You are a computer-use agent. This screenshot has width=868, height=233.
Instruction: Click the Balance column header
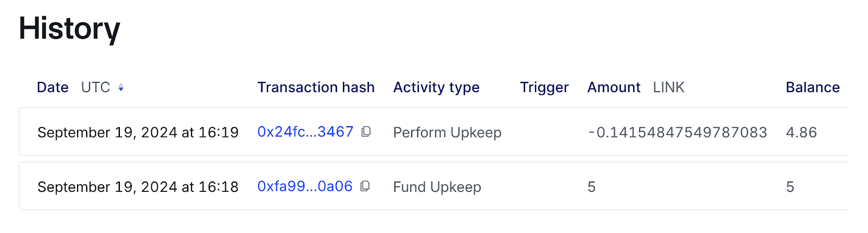tap(812, 87)
